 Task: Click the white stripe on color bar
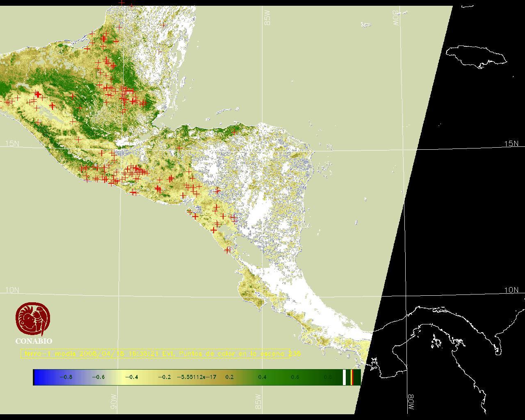click(345, 377)
